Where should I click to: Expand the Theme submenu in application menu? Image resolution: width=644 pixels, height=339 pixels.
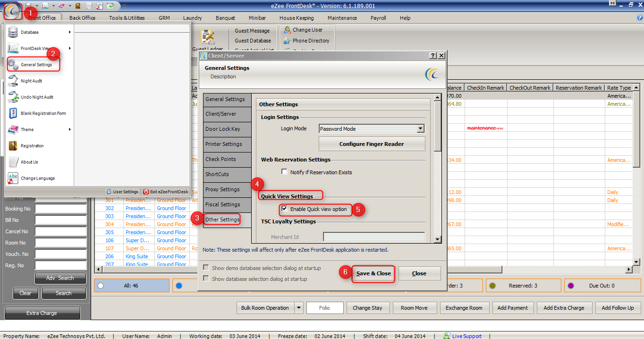tap(70, 129)
